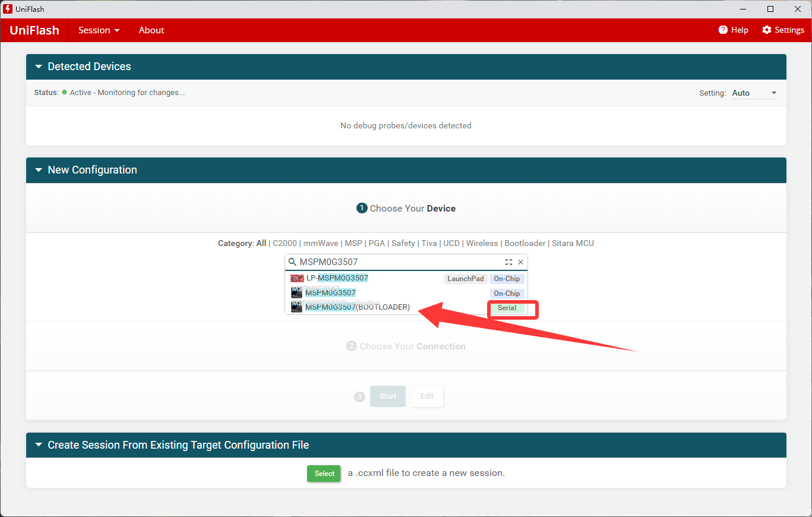Click the expand icon in search box
Viewport: 812px width, 517px height.
tap(508, 262)
